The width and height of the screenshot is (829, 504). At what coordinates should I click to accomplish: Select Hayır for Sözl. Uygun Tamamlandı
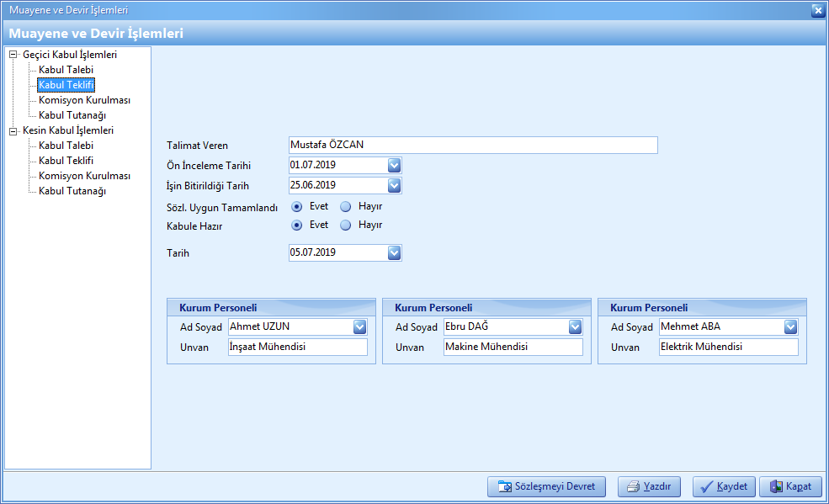point(346,206)
